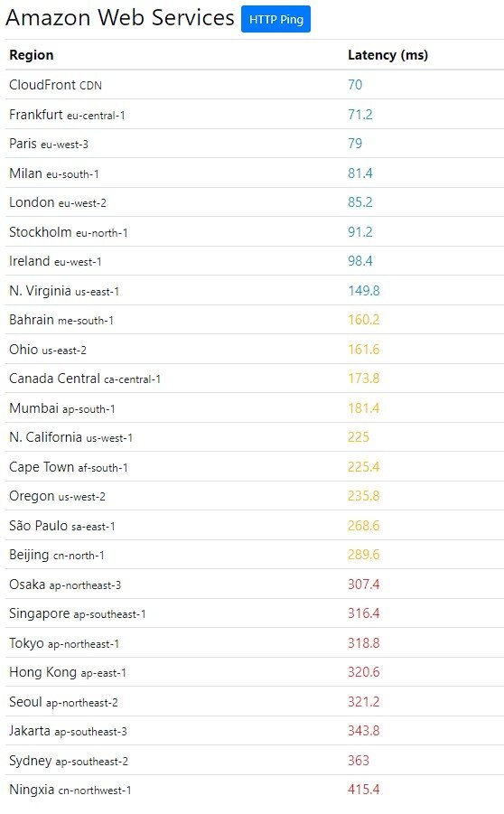Image resolution: width=504 pixels, height=814 pixels.
Task: Click the CloudFront CDN row
Action: click(255, 85)
